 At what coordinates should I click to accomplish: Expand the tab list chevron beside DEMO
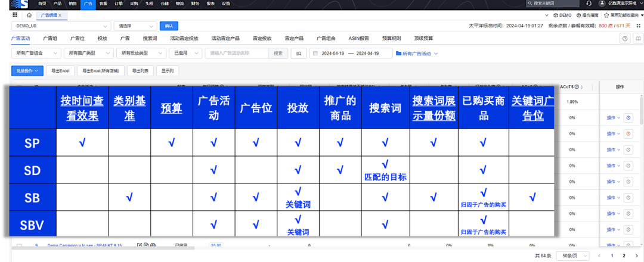click(x=547, y=15)
